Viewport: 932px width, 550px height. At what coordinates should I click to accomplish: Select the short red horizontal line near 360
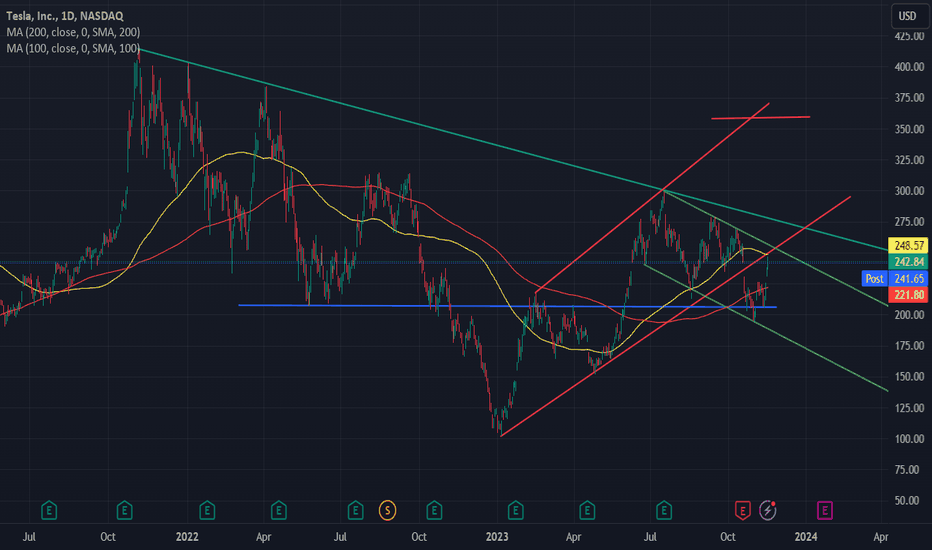pos(760,118)
